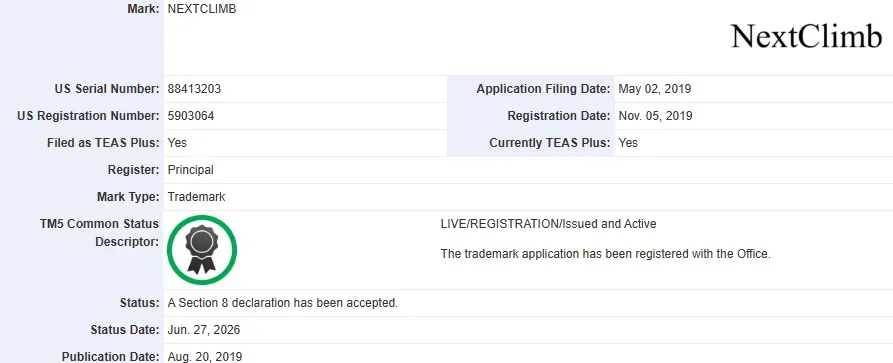Click the NextClimb mark image
Image resolution: width=893 pixels, height=363 pixels.
click(806, 36)
